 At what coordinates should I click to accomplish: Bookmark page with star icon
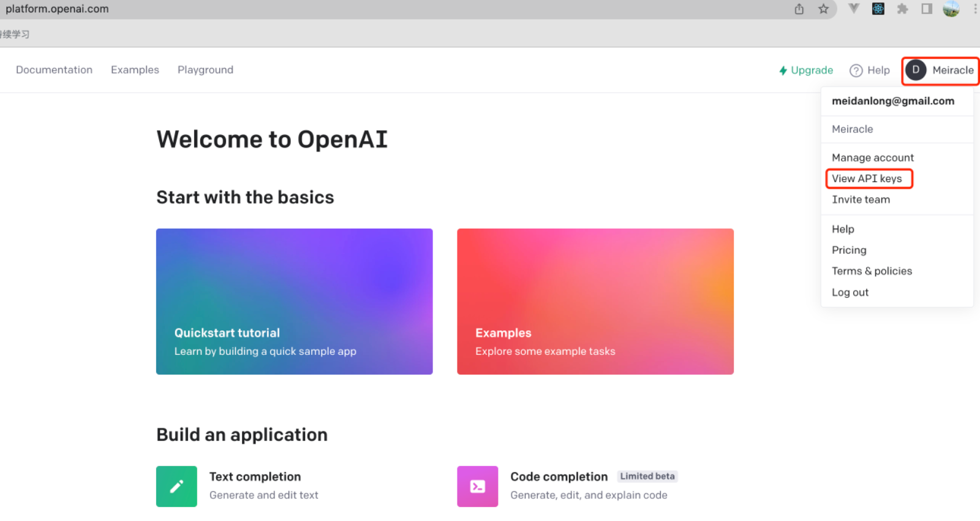pos(824,9)
